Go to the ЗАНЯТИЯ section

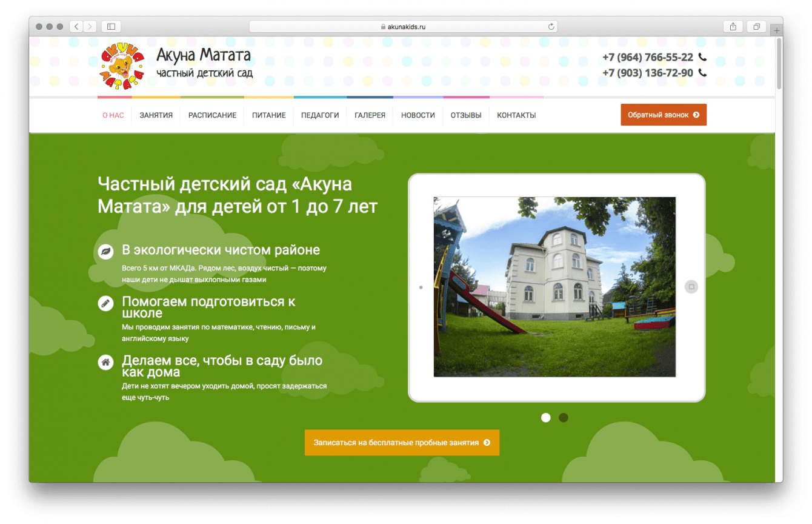(x=156, y=115)
